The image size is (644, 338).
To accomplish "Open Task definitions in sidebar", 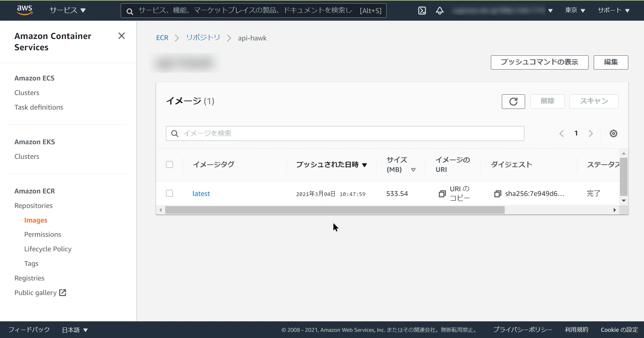I will pyautogui.click(x=39, y=107).
